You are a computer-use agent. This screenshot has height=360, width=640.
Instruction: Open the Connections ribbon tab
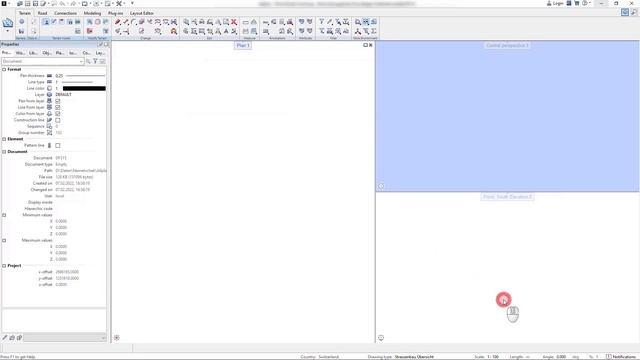65,13
